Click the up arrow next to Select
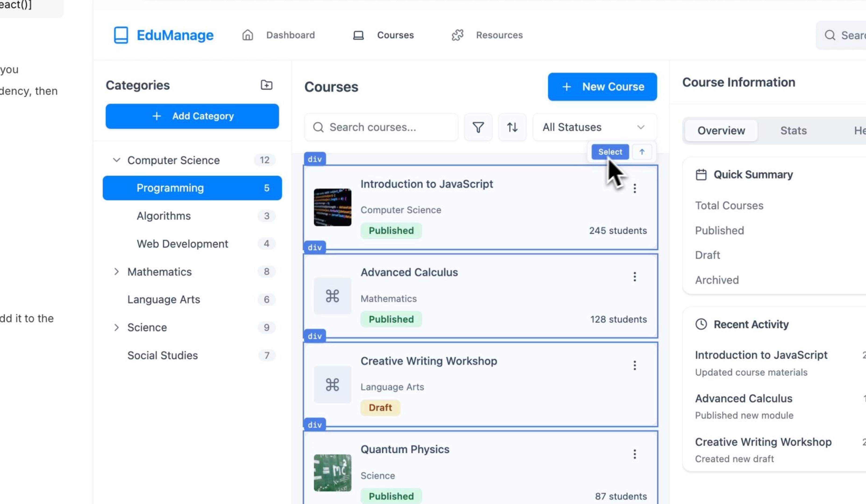The width and height of the screenshot is (866, 504). (642, 152)
